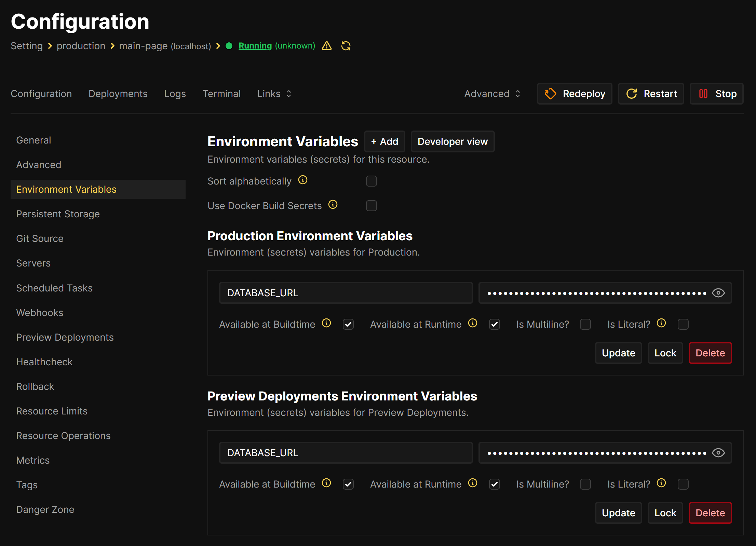Click info icon beside preview Available at Buildtime
The height and width of the screenshot is (546, 756).
pos(326,483)
